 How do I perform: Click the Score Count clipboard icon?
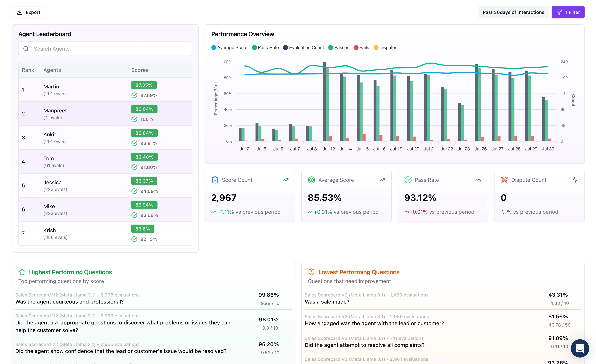[215, 180]
